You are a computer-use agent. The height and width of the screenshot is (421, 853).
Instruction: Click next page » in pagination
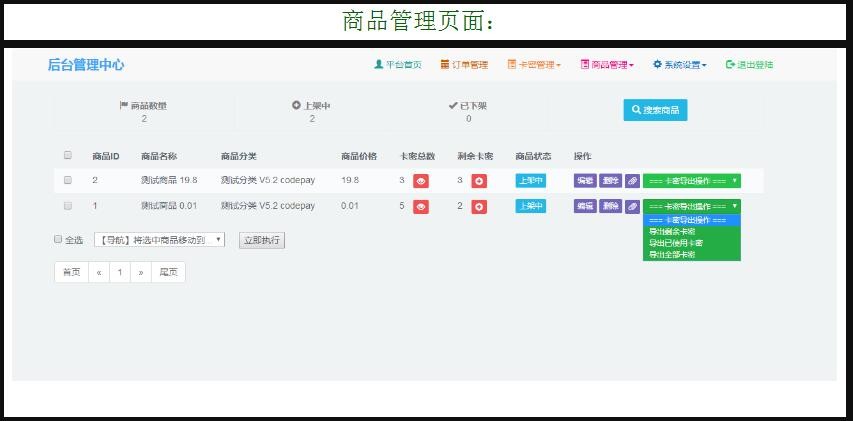pos(141,273)
